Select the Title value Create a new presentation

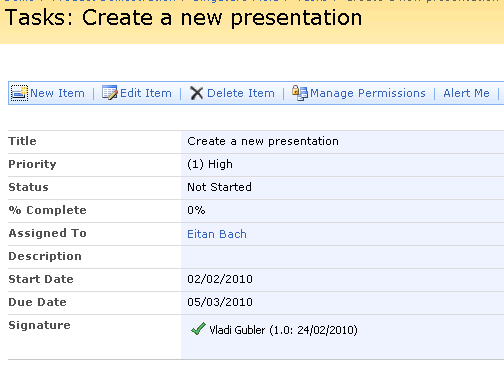tap(263, 141)
